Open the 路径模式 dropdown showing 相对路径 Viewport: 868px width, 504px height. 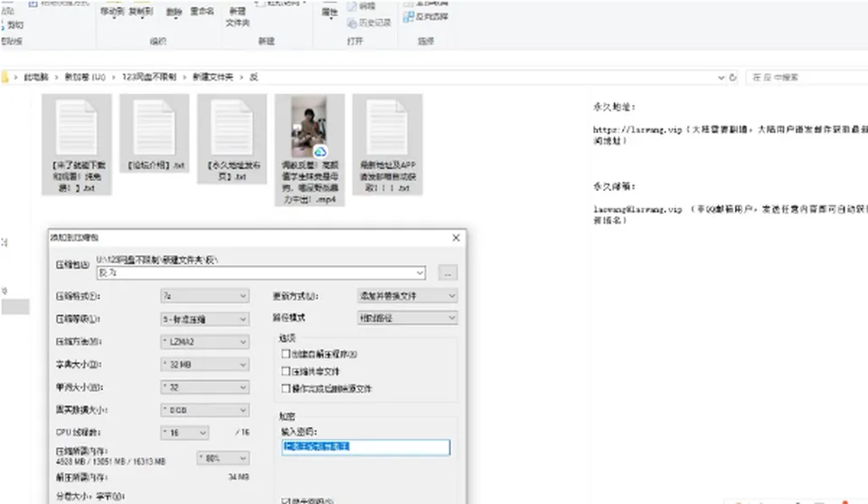(408, 318)
